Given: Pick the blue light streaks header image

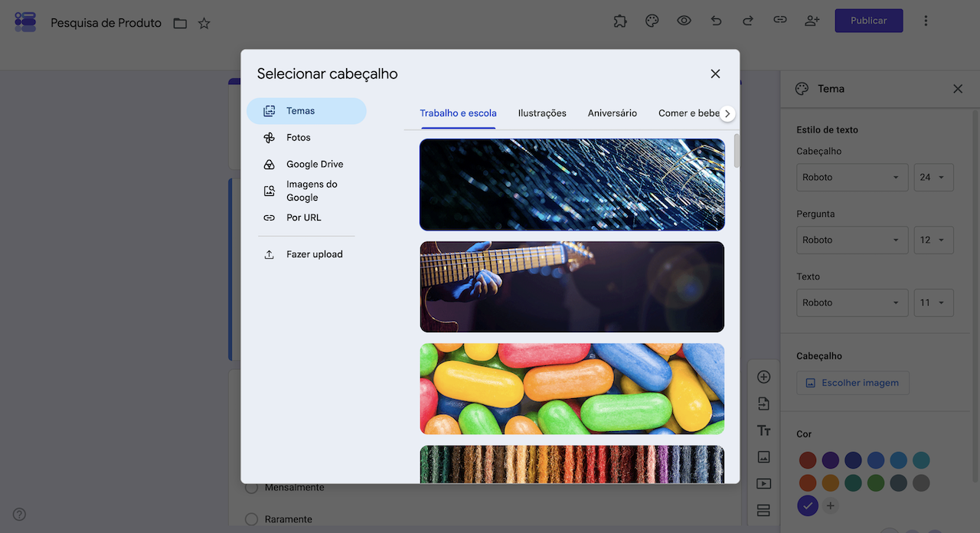Looking at the screenshot, I should click(572, 185).
